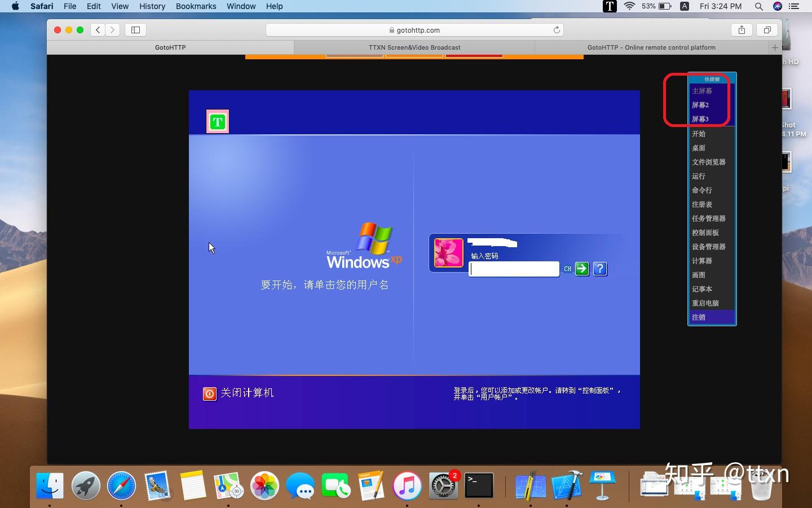This screenshot has width=812, height=508.
Task: Open Safari's tab overview toggle
Action: (x=767, y=30)
